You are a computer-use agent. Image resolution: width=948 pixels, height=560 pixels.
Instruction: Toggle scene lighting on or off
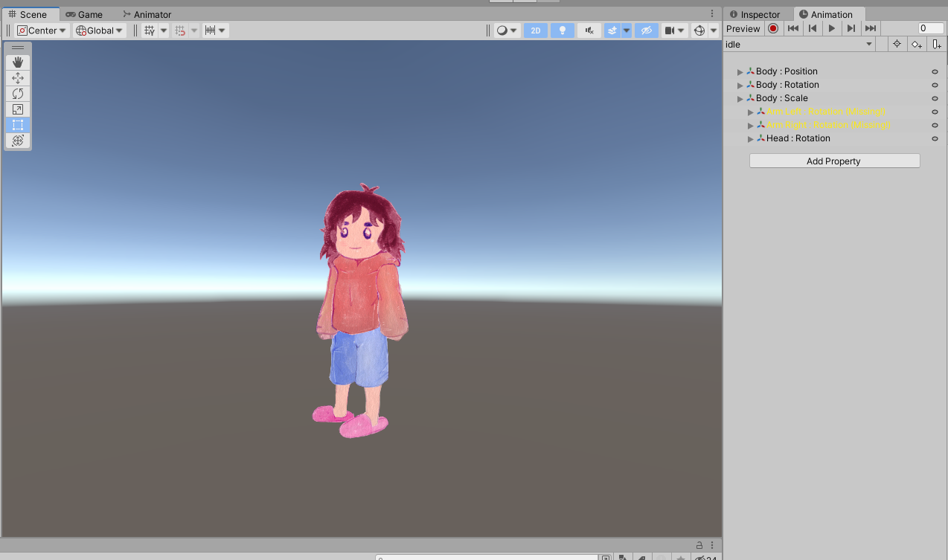[562, 30]
